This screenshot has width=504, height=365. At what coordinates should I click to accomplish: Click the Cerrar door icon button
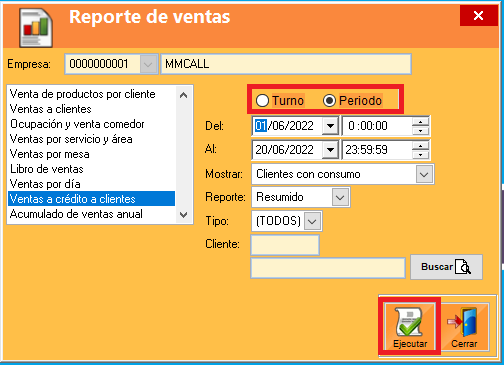tap(464, 327)
